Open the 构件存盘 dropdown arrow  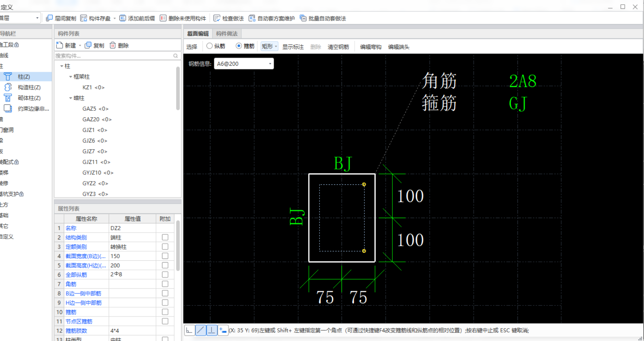115,18
